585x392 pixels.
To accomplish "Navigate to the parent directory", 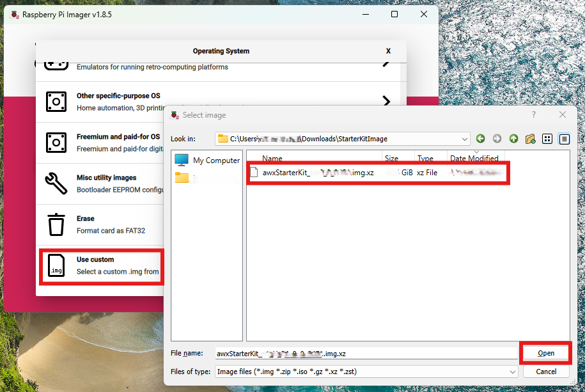I will tap(514, 139).
